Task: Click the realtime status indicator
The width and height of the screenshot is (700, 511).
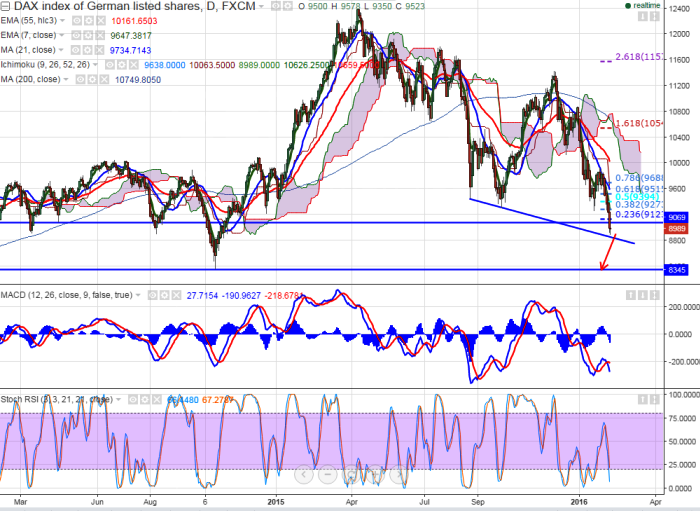Action: (643, 5)
